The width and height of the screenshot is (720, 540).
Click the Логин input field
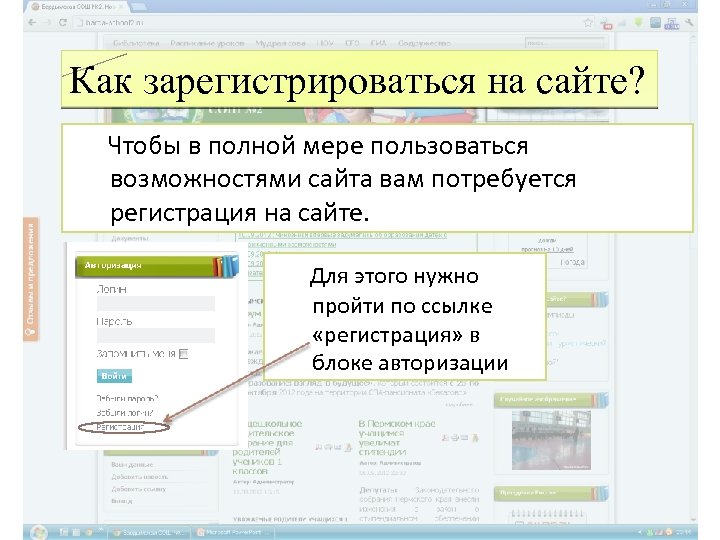[x=156, y=304]
